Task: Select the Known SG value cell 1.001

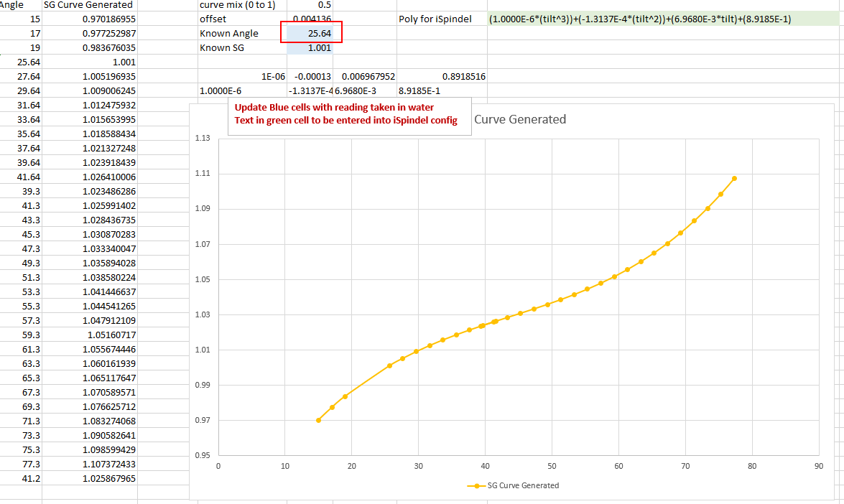Action: pyautogui.click(x=310, y=47)
